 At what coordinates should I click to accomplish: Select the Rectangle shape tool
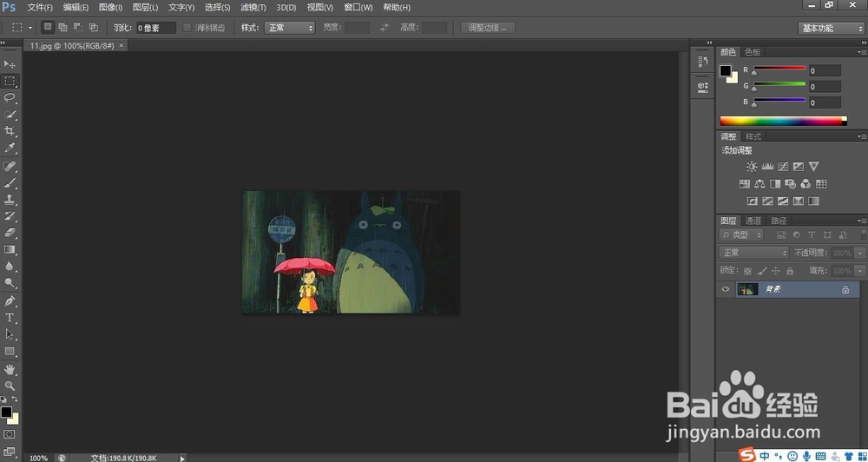[x=10, y=351]
